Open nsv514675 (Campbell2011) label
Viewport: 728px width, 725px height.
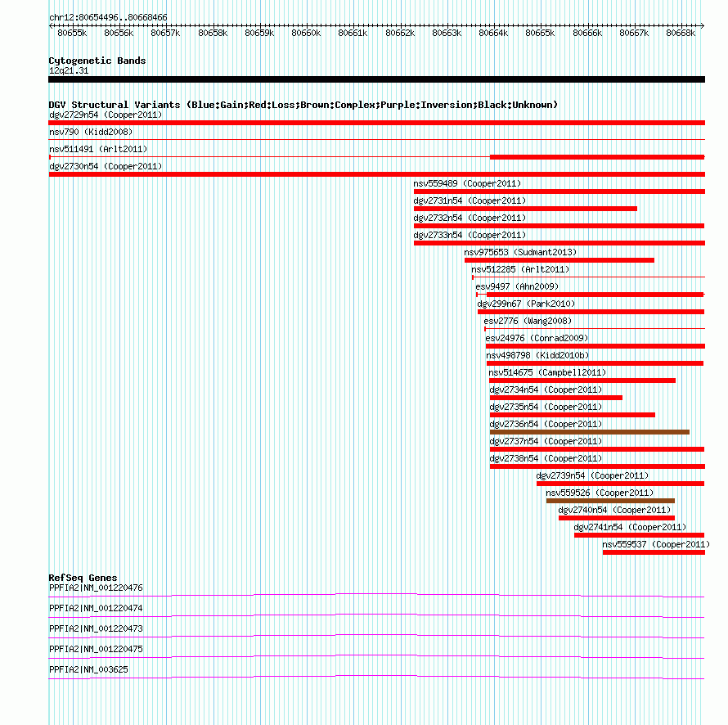click(547, 372)
